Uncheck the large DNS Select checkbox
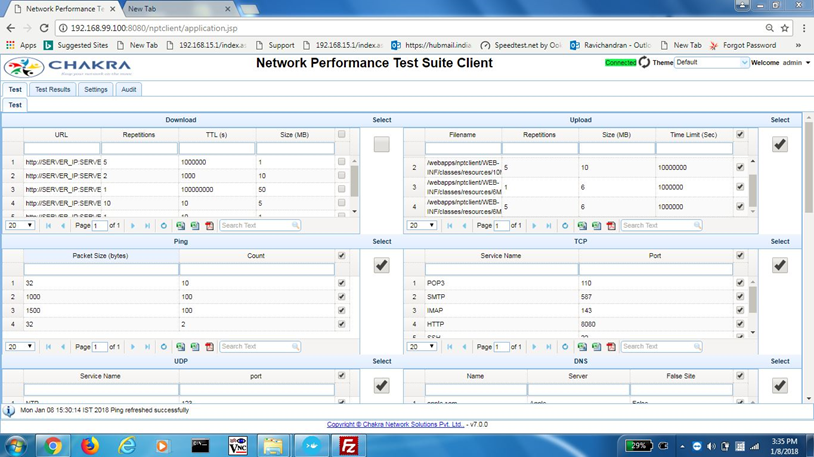The width and height of the screenshot is (814, 457). point(780,385)
